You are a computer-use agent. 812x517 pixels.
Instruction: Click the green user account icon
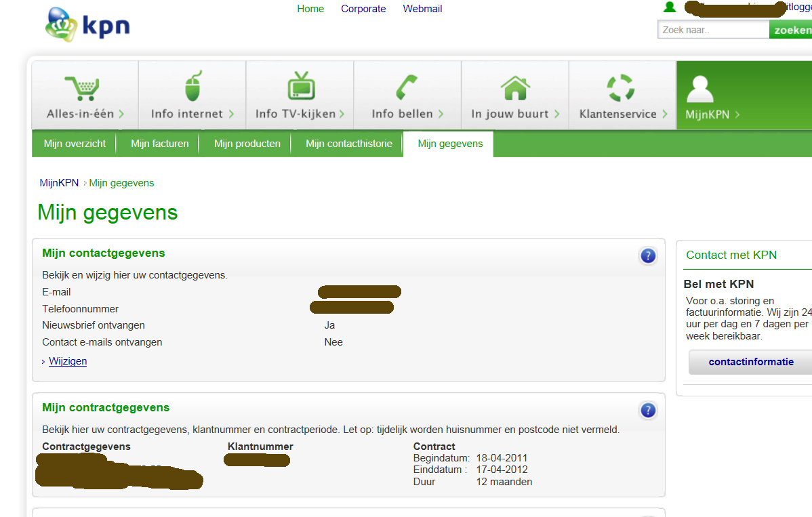[670, 7]
